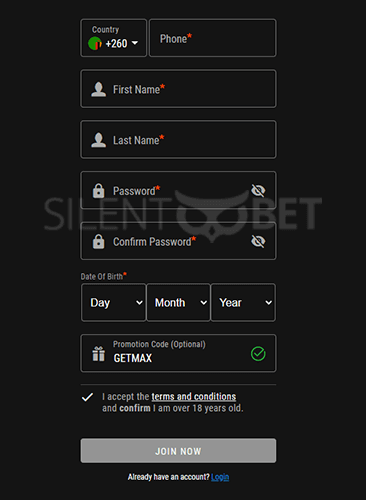The height and width of the screenshot is (500, 366).
Task: Click the padlock icon in Password field
Action: coord(98,191)
